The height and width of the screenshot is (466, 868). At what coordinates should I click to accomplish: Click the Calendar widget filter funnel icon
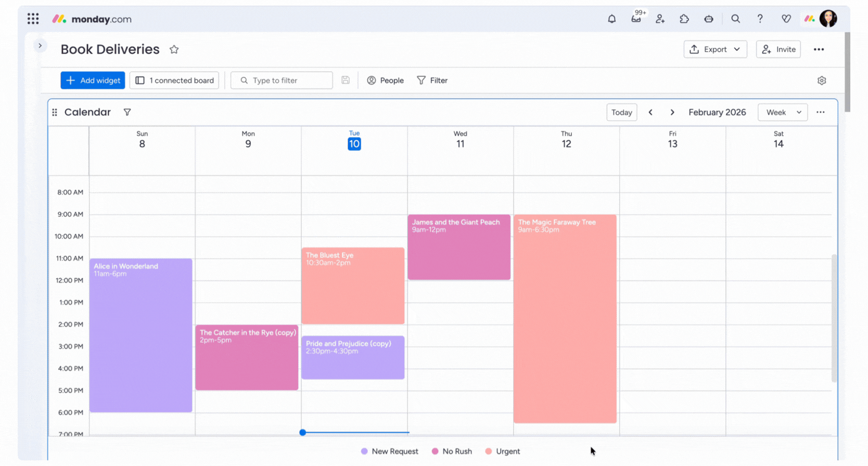[127, 112]
